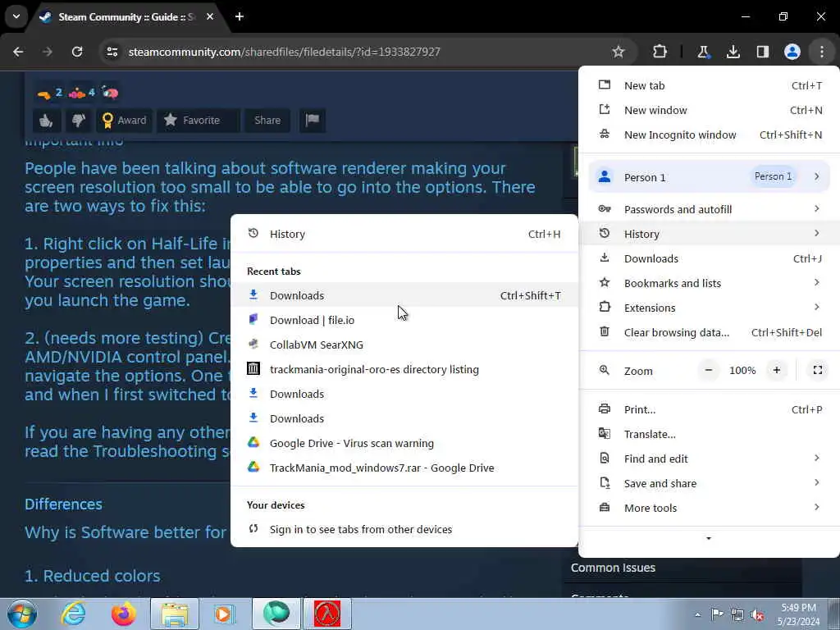Expand Passwords and autofill submenu
This screenshot has height=630, width=840.
(x=709, y=209)
